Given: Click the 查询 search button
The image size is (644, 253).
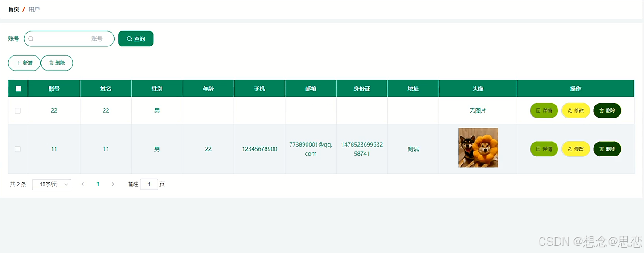Looking at the screenshot, I should point(136,39).
